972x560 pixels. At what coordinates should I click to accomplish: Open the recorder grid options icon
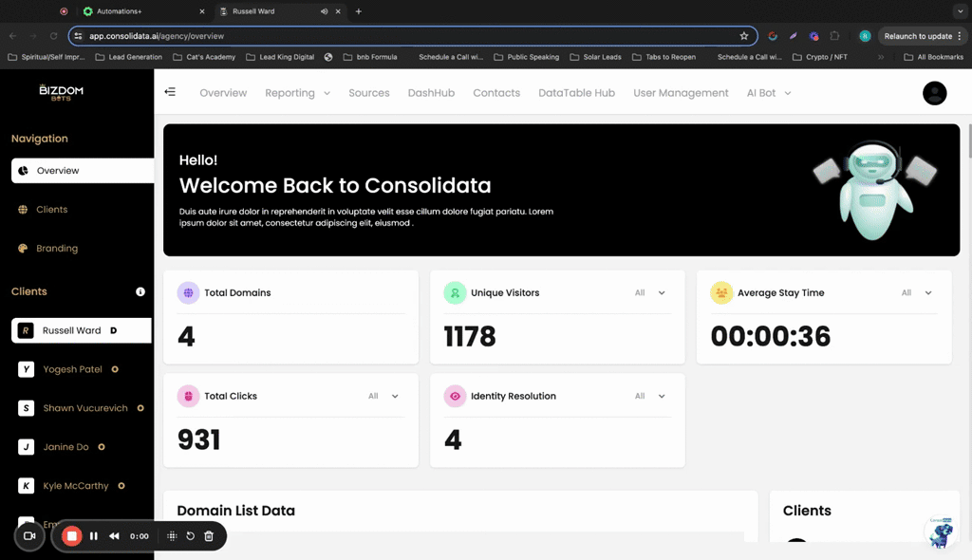173,536
